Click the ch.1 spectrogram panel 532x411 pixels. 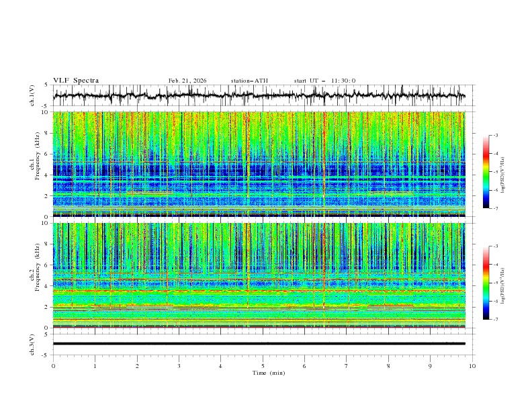[259, 164]
